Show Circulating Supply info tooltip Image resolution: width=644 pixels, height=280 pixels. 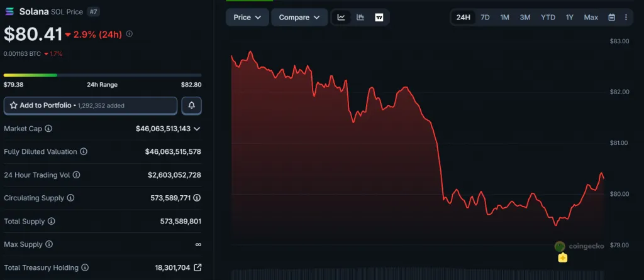(70, 198)
